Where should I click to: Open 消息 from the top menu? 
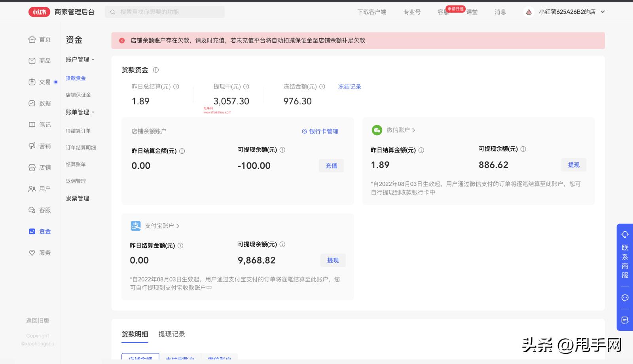click(x=500, y=12)
